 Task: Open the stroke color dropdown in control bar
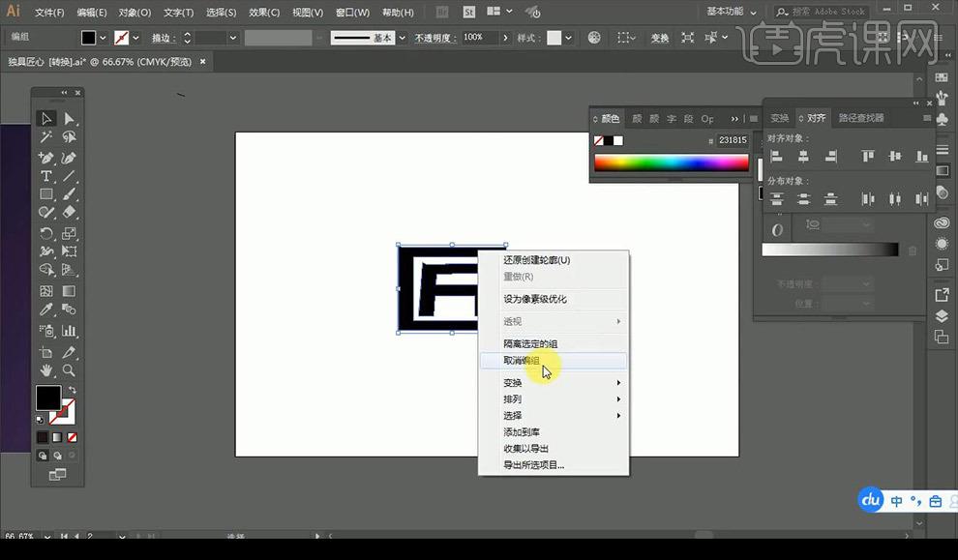point(135,38)
